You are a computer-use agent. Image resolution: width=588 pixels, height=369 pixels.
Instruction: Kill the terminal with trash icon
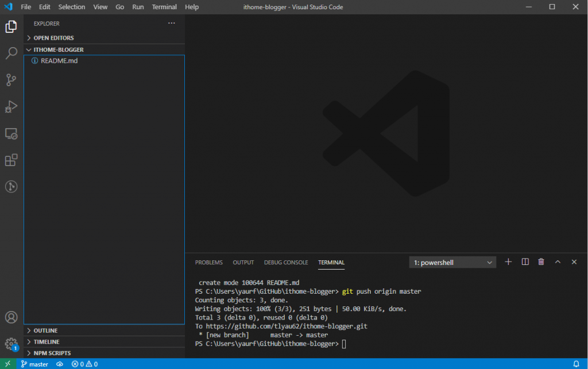pos(541,262)
